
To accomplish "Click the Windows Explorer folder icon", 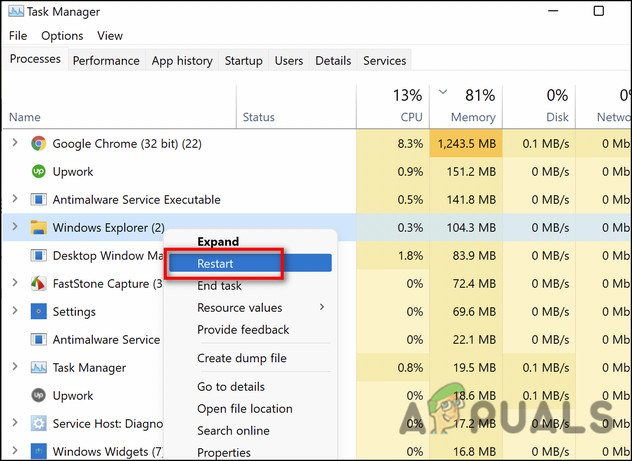I will [x=39, y=228].
